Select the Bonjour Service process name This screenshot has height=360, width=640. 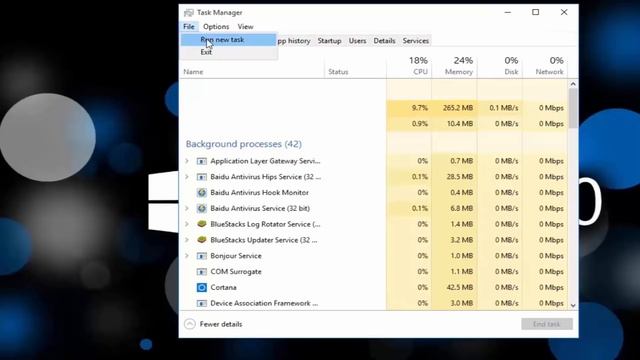[236, 256]
